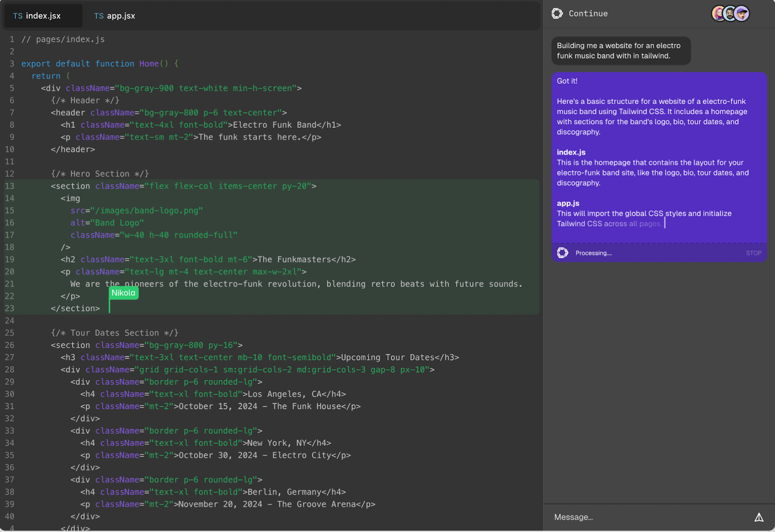Click the user message bubble about electro funk
The image size is (775, 532).
tap(621, 51)
